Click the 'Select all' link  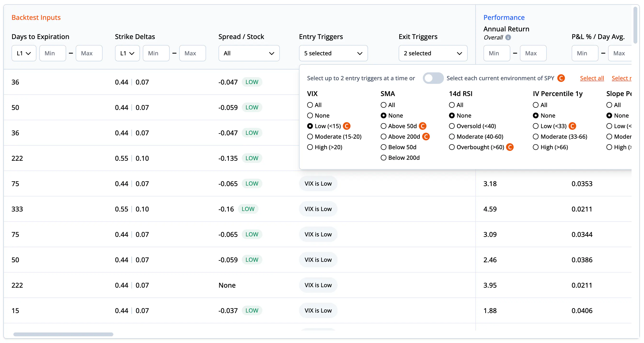pyautogui.click(x=592, y=78)
